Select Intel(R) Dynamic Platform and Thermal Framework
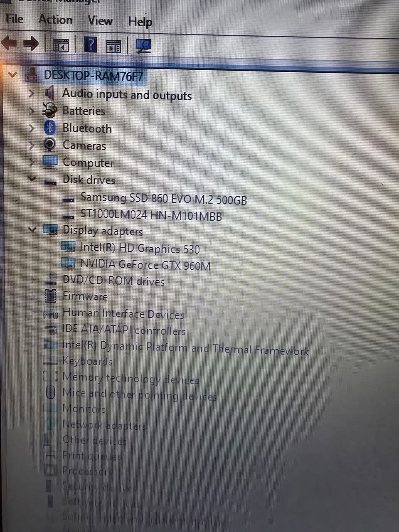 pos(185,348)
